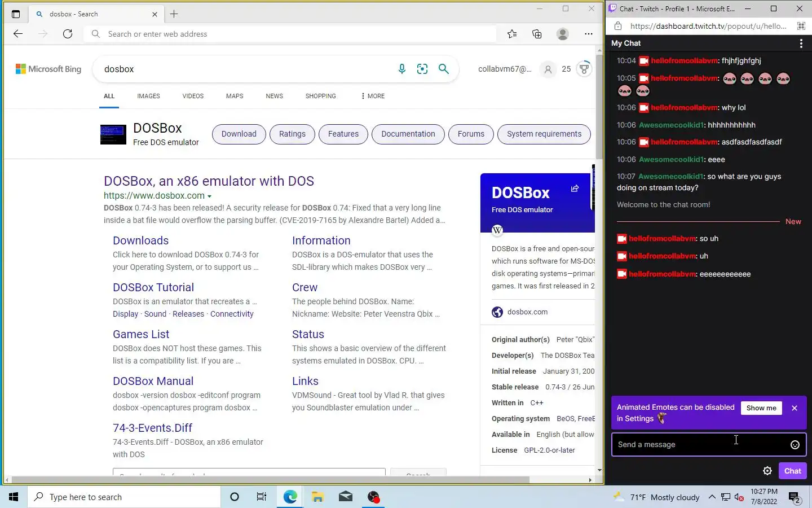
Task: Open the Games List sitelink
Action: point(141,334)
